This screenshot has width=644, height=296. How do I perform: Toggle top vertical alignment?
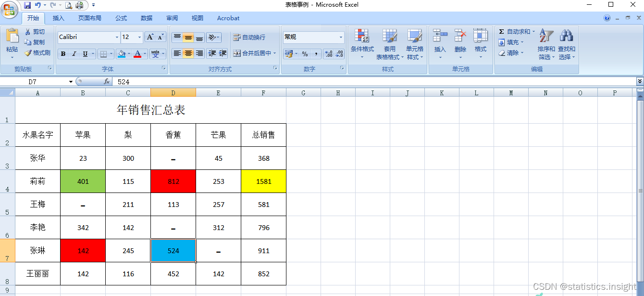pos(177,38)
